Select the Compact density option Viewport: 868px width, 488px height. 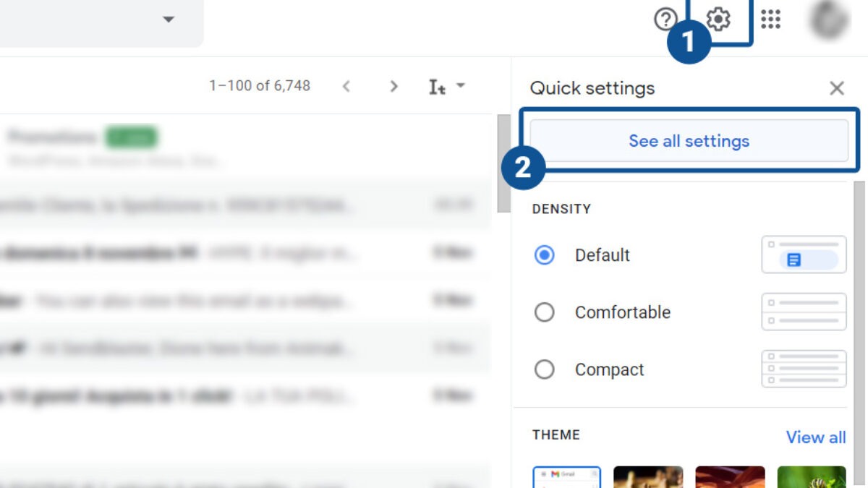coord(544,370)
